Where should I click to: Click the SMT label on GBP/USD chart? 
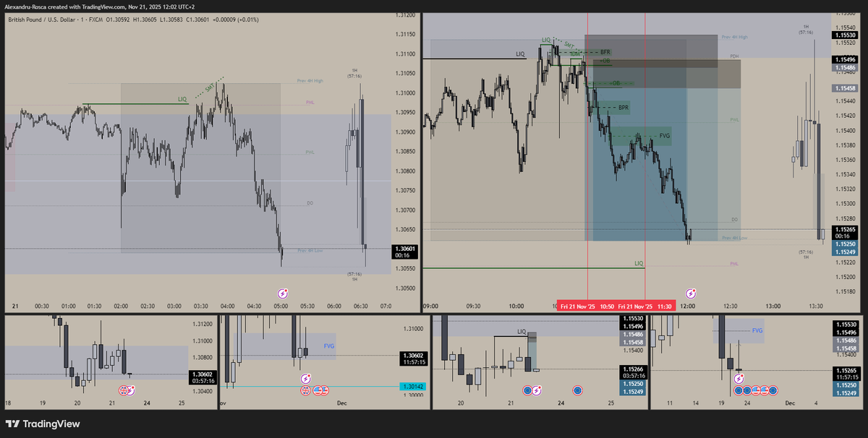click(210, 87)
